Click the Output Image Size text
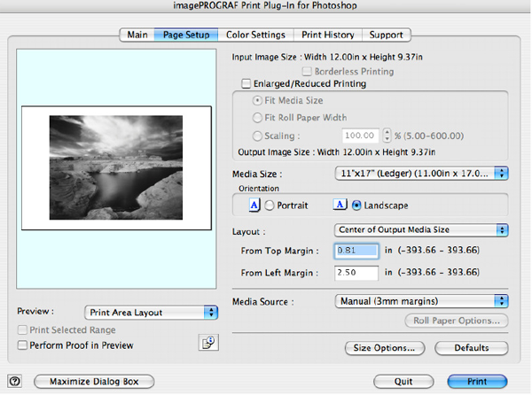Image resolution: width=532 pixels, height=395 pixels. tap(336, 152)
